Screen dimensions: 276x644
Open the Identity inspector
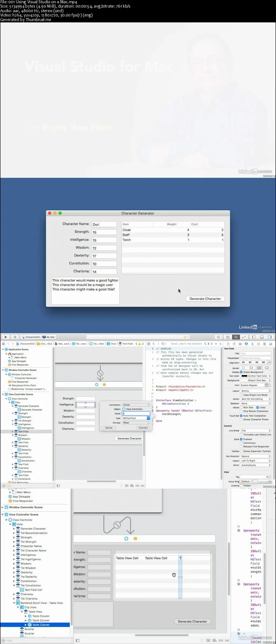(x=240, y=344)
